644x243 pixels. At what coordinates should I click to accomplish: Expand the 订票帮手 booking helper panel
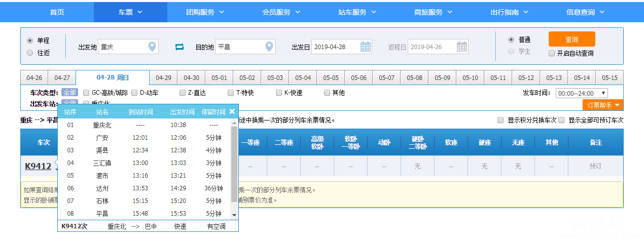pos(603,105)
